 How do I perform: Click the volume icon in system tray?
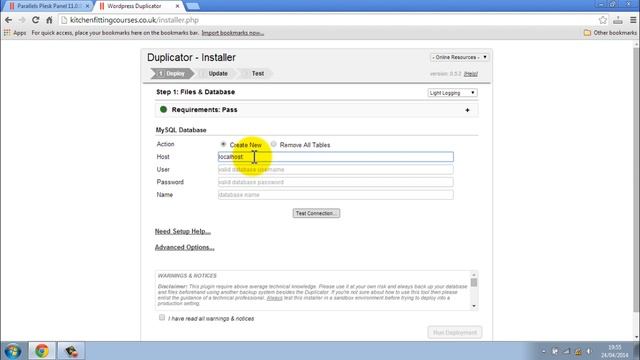(x=589, y=351)
